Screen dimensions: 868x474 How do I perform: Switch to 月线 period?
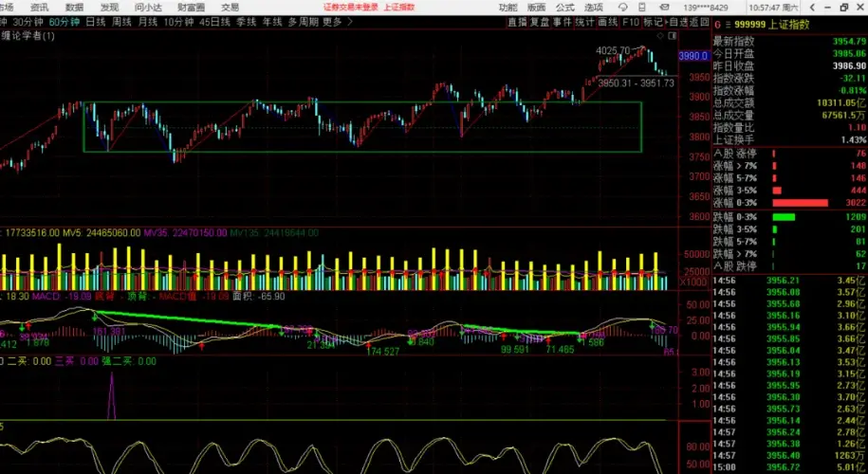(148, 22)
